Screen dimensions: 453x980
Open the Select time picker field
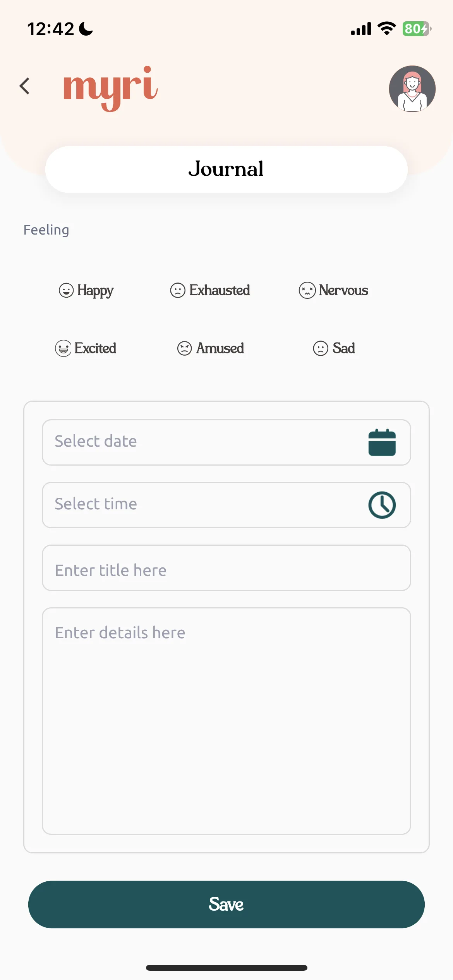226,505
